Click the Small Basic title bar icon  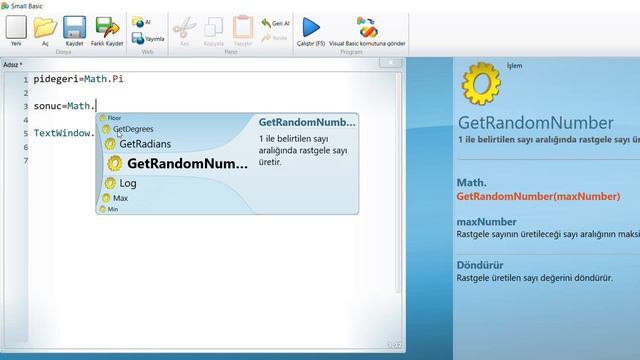tap(5, 6)
